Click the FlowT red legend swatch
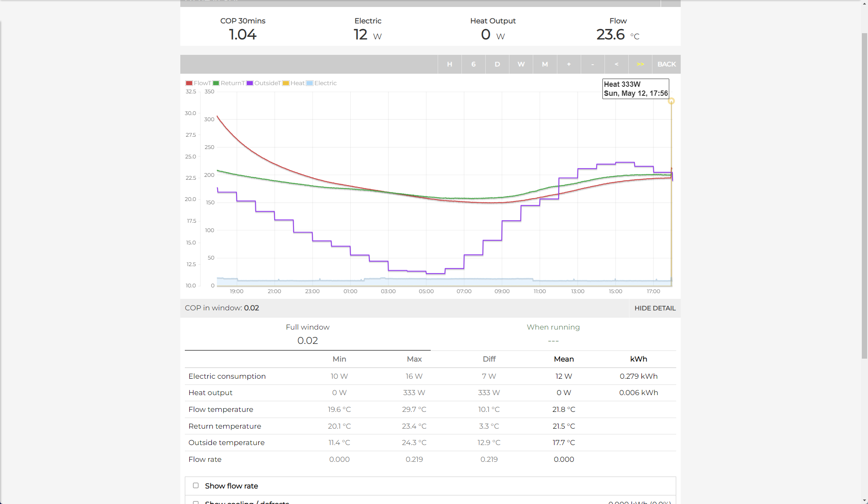The width and height of the screenshot is (868, 504). (x=189, y=83)
